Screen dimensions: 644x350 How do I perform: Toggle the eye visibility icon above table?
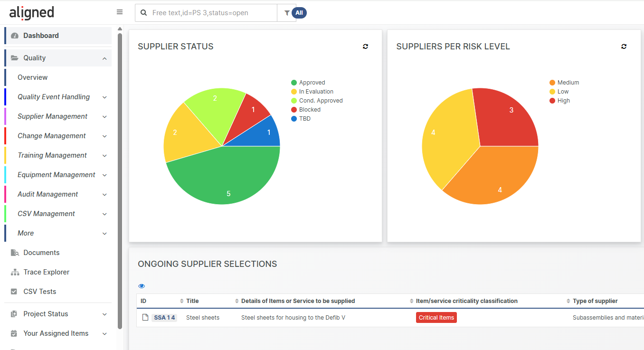pyautogui.click(x=142, y=286)
